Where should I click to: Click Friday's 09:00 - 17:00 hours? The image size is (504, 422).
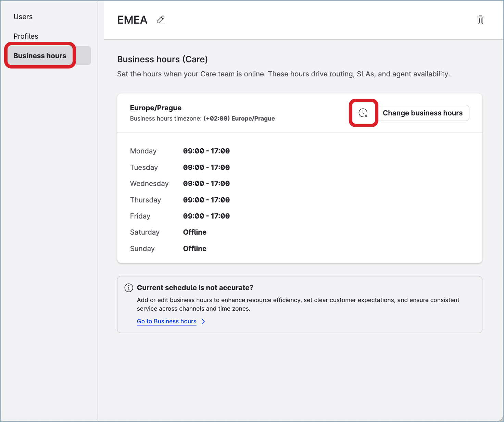point(206,216)
